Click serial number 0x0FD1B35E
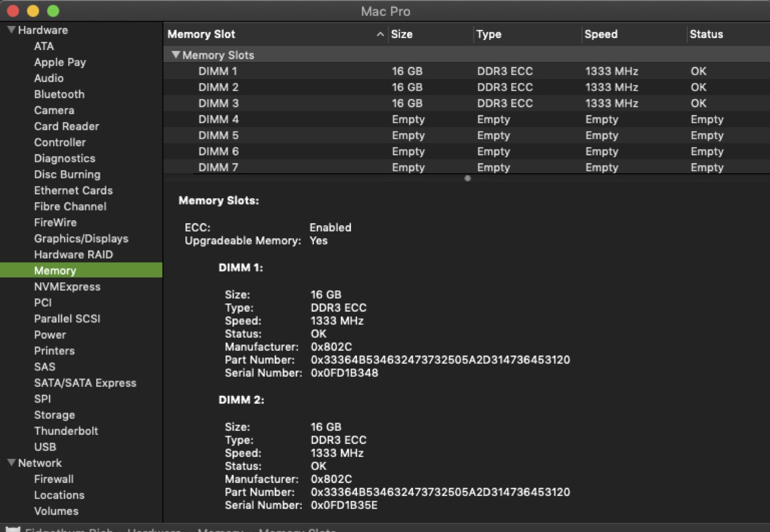This screenshot has width=770, height=532. pos(344,505)
